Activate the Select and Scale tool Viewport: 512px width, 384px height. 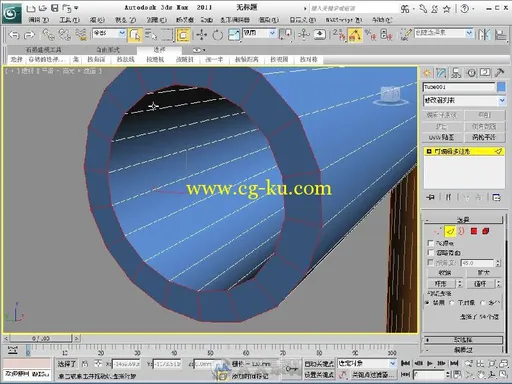pos(234,35)
